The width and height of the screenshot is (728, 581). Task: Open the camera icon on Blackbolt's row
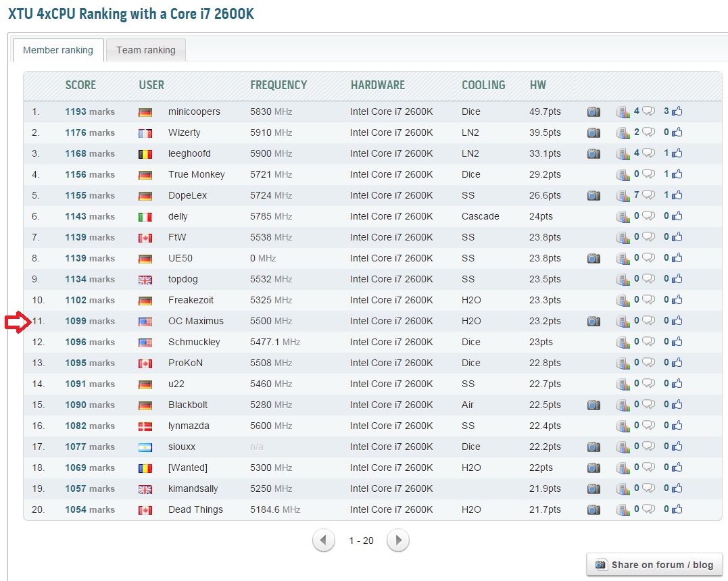[x=593, y=405]
